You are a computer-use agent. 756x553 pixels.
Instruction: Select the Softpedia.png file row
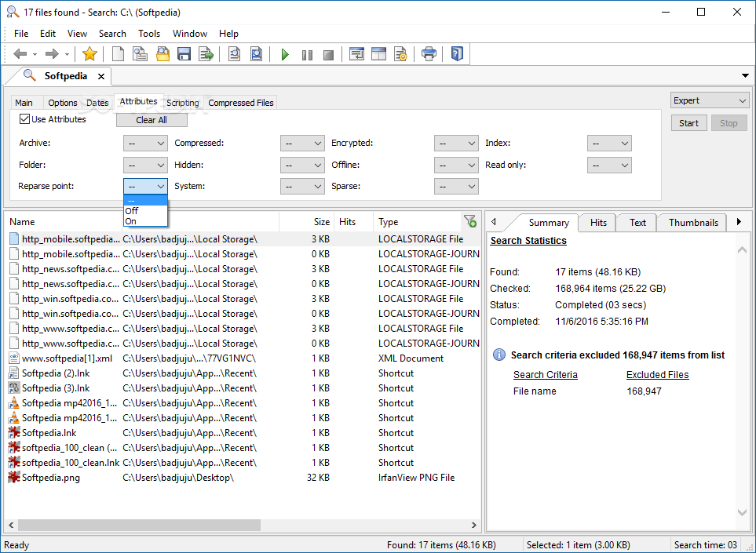pos(243,478)
